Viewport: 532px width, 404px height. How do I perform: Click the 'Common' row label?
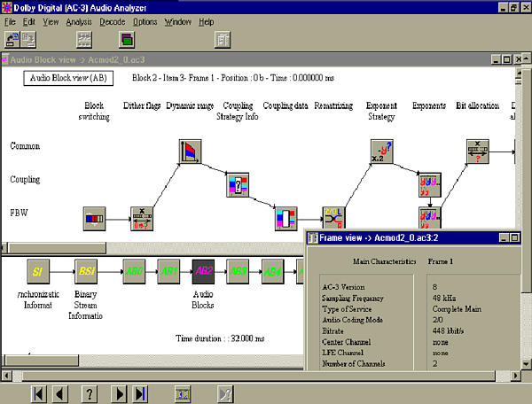point(25,146)
